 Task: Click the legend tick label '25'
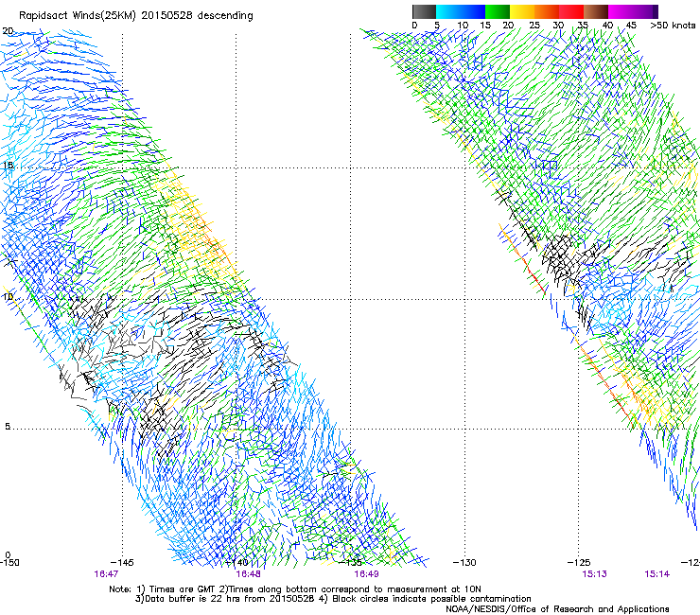point(534,26)
